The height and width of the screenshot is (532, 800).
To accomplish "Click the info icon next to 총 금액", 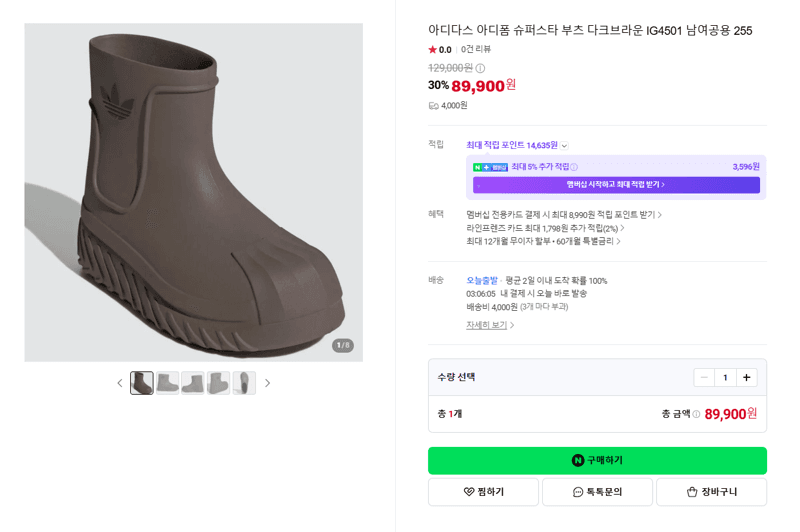I will coord(696,414).
